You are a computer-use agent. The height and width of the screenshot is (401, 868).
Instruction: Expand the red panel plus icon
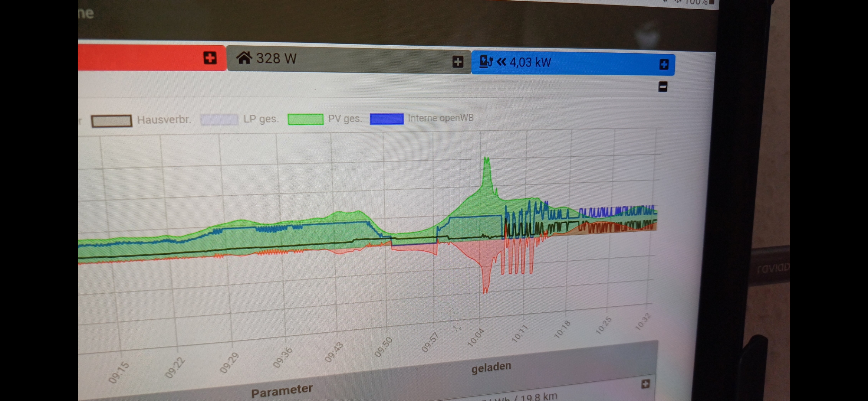(210, 58)
